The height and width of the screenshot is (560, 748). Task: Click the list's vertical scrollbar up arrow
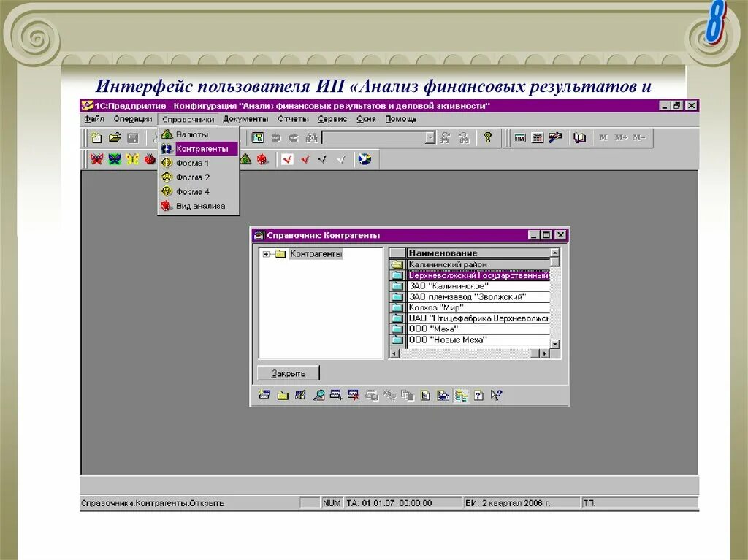(x=555, y=253)
